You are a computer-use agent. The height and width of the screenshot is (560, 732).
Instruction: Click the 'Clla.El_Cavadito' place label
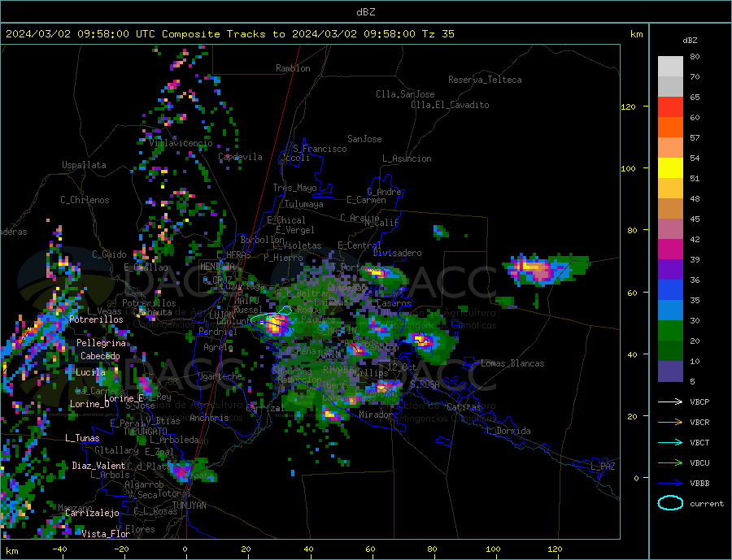coord(450,105)
